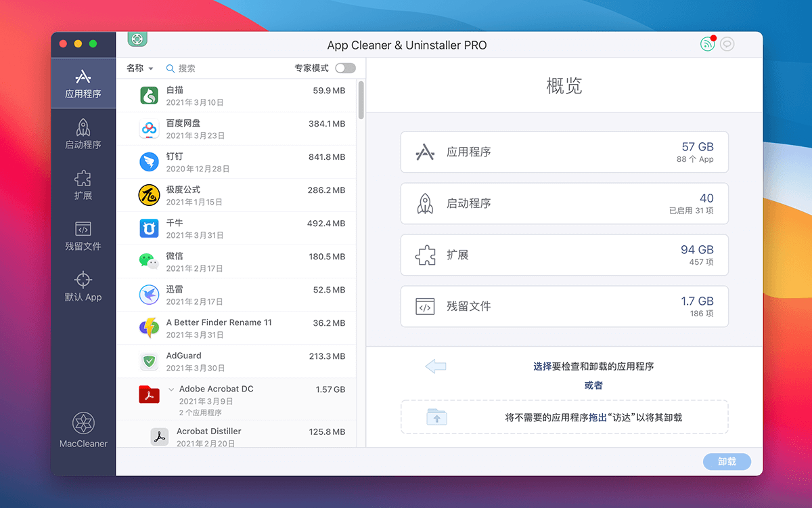Click 384.1 MB size of 百度网盘
Image resolution: width=812 pixels, height=508 pixels.
click(x=327, y=123)
